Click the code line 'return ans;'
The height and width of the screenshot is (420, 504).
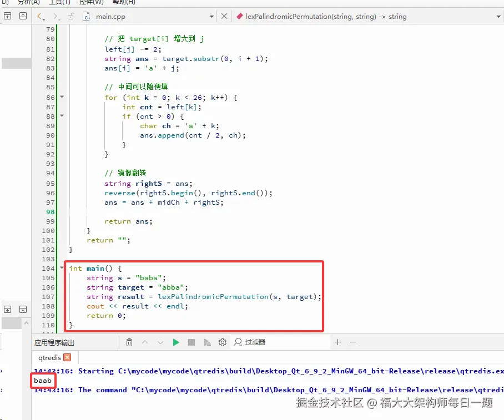[x=128, y=221]
